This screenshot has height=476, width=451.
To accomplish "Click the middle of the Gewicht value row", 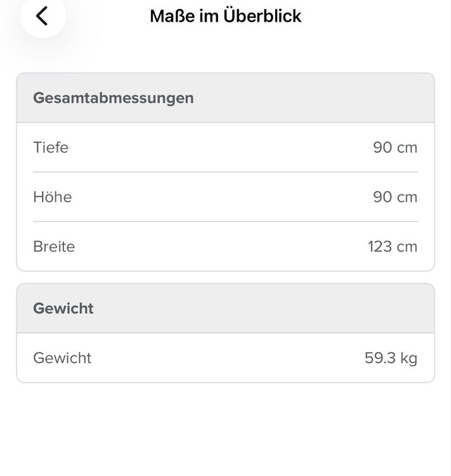I will pyautogui.click(x=226, y=357).
